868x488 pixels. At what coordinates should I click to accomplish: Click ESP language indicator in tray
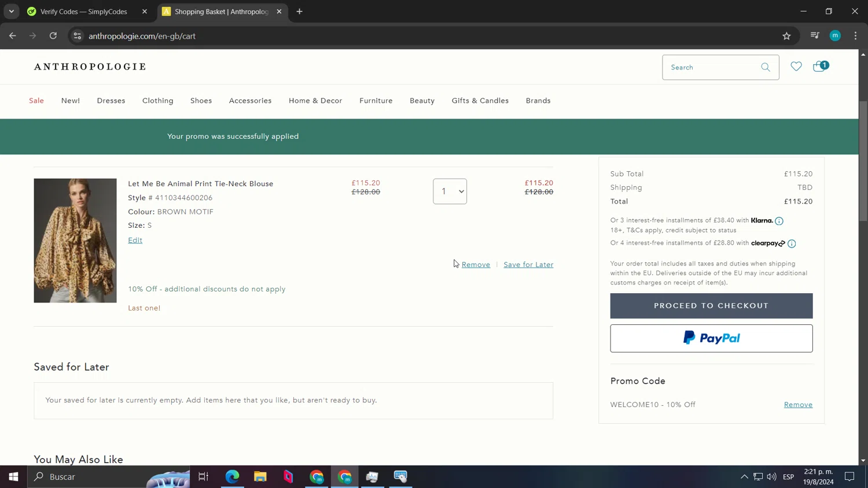point(788,477)
